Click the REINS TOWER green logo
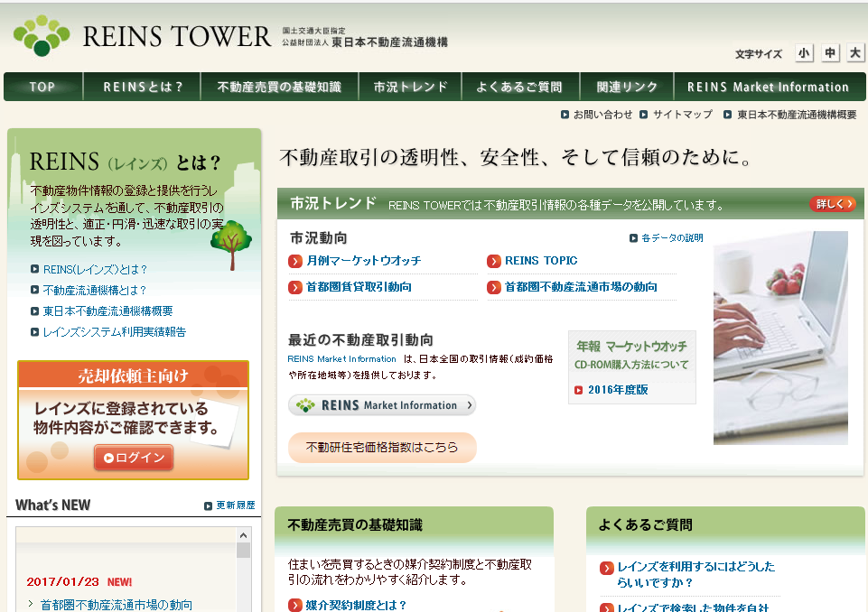 [42, 35]
